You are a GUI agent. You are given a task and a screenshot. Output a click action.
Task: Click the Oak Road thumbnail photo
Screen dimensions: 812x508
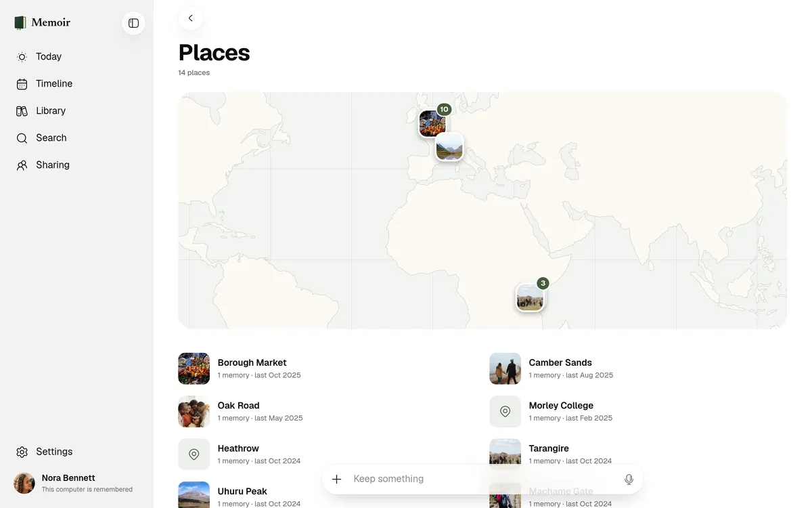coord(194,411)
